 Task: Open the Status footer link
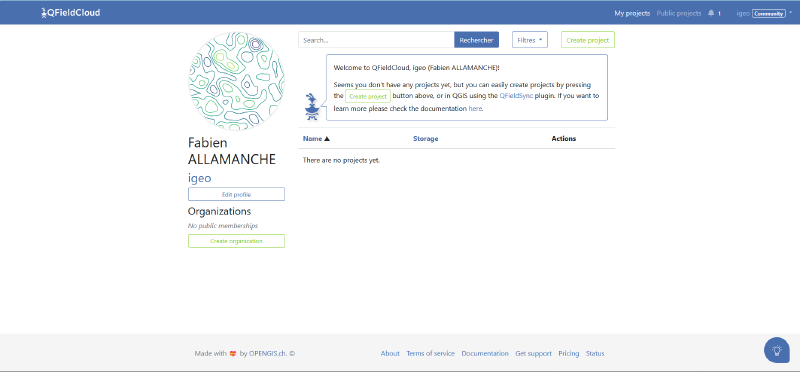click(x=595, y=353)
